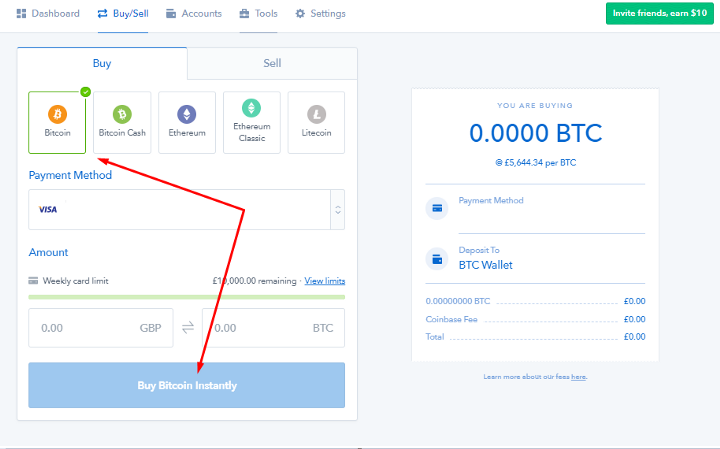Click Invite friends, earn $10 button
The height and width of the screenshot is (449, 720).
[659, 13]
